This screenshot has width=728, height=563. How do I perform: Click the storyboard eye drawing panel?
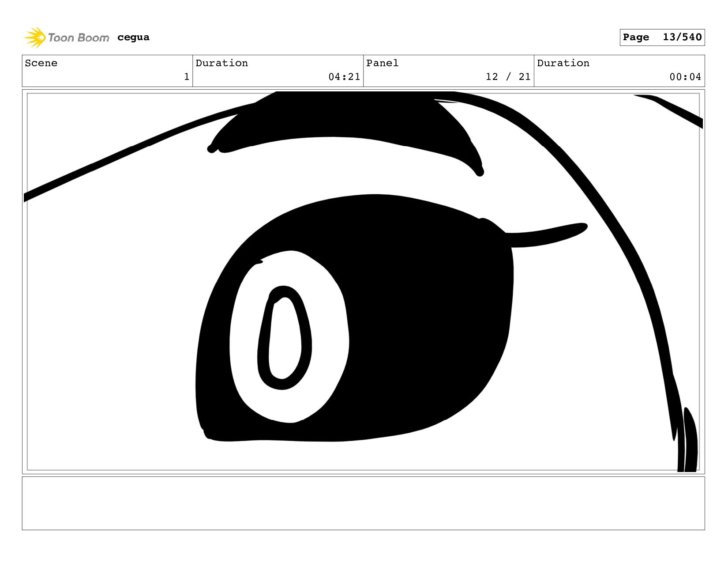coord(363,282)
